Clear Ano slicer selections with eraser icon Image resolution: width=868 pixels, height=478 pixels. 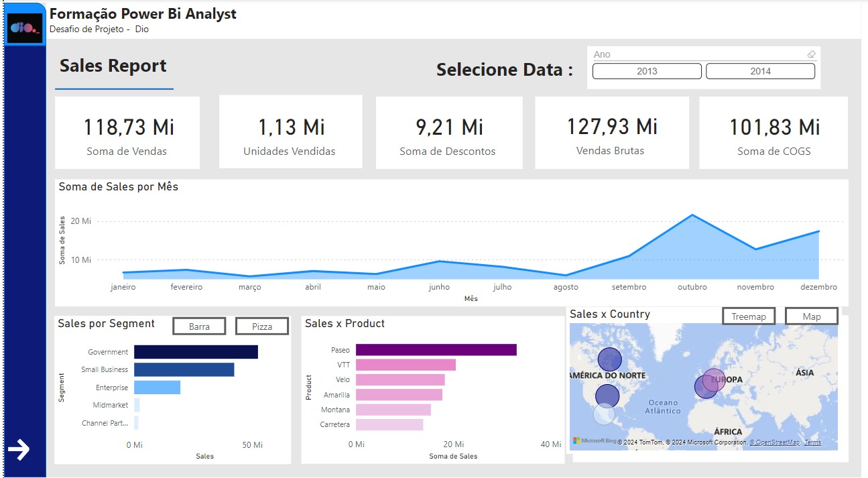click(811, 54)
